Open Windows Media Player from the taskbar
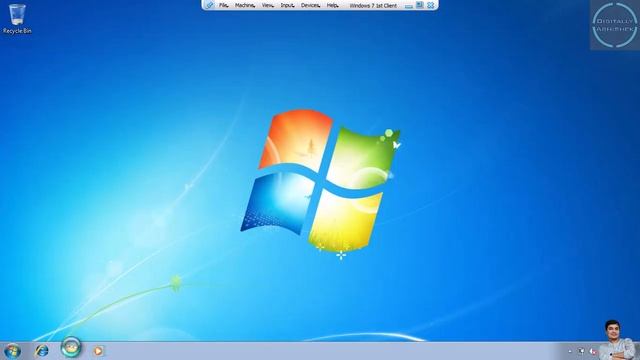 tap(98, 351)
